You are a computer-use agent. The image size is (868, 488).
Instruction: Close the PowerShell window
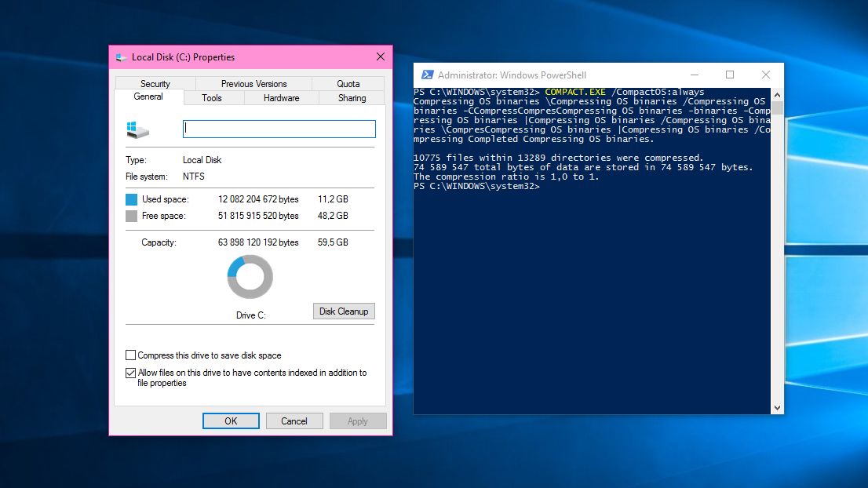pyautogui.click(x=766, y=75)
